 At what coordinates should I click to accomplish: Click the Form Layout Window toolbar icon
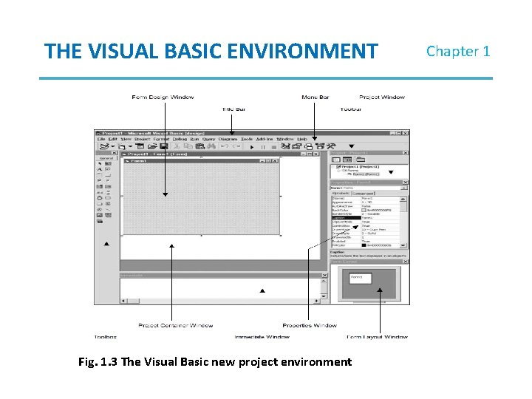coord(308,146)
